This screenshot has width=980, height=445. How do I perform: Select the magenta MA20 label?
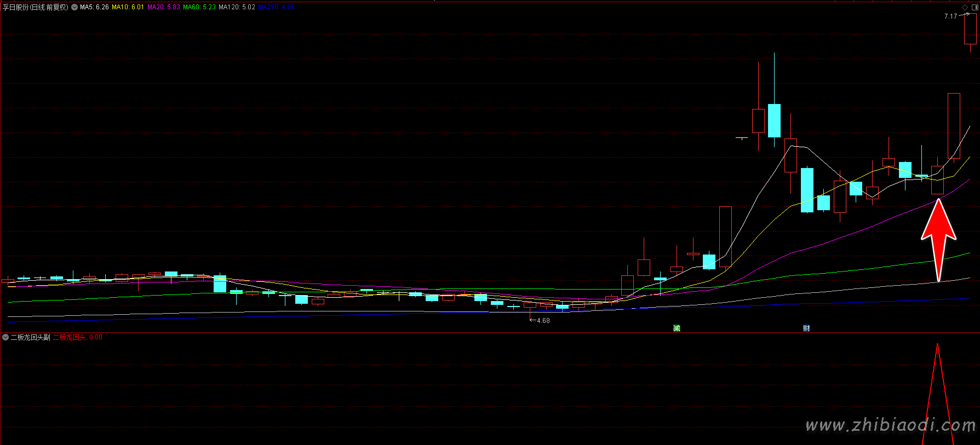point(163,7)
